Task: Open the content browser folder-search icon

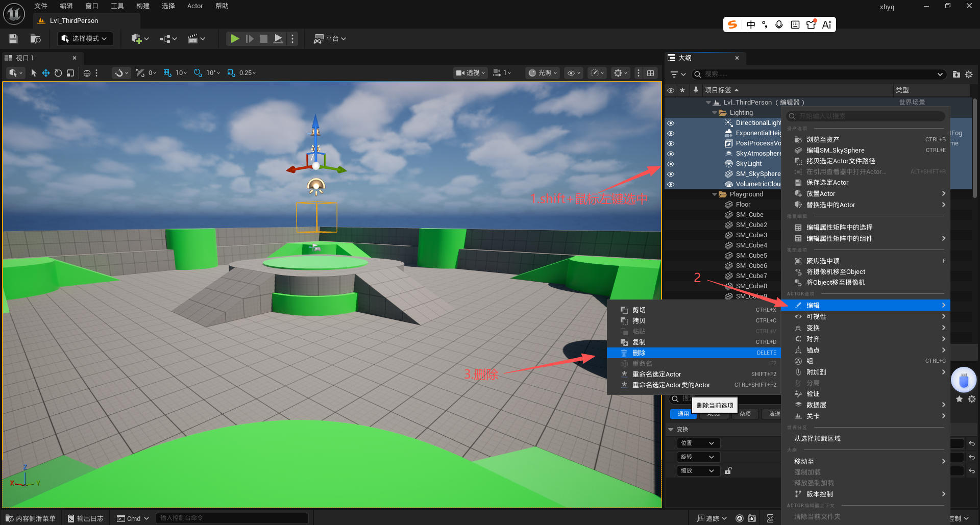Action: [x=35, y=39]
